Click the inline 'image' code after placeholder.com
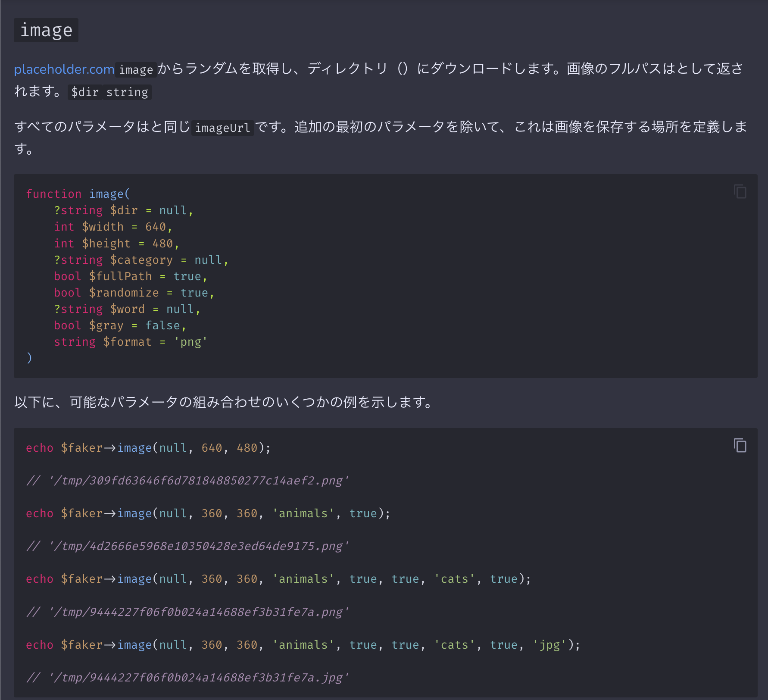 (x=136, y=70)
